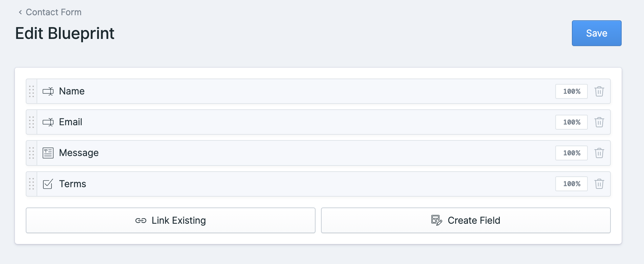The width and height of the screenshot is (644, 264).
Task: Open the width selector for the Email field
Action: [x=571, y=122]
